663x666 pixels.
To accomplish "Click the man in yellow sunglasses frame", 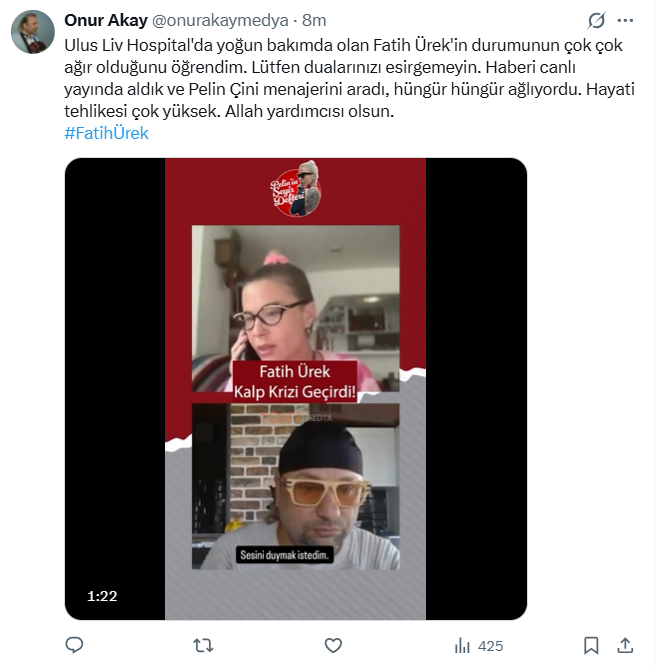I will point(296,486).
